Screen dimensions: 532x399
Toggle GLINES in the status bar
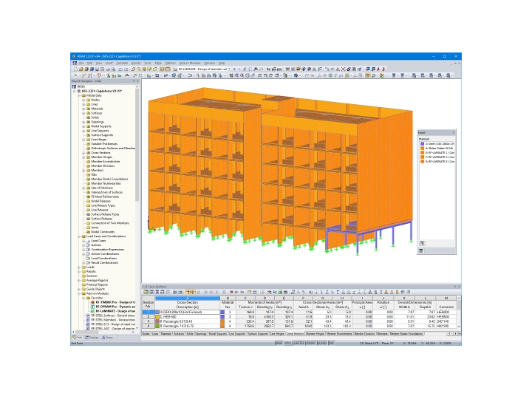pos(322,344)
